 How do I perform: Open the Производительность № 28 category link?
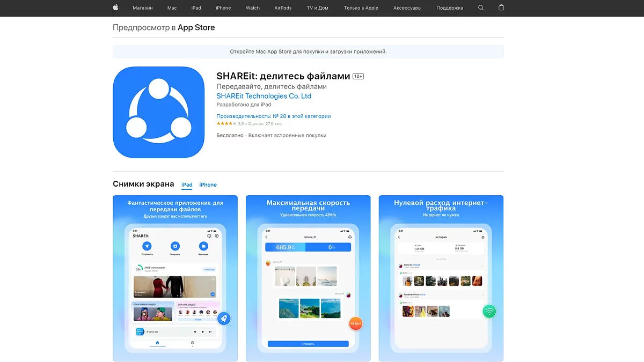coord(274,116)
